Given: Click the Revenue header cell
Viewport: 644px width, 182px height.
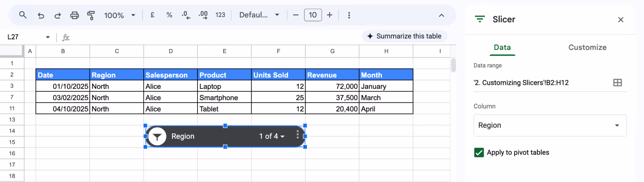Looking at the screenshot, I should pos(332,75).
